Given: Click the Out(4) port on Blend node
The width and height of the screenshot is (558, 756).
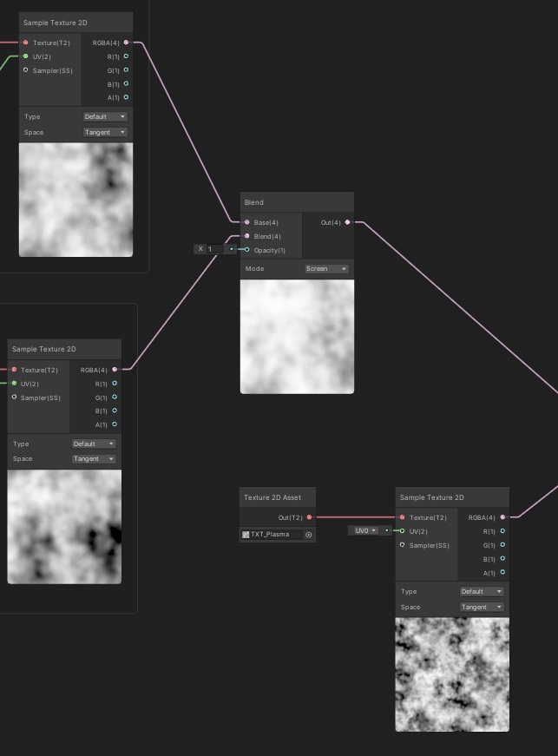Looking at the screenshot, I should (348, 222).
